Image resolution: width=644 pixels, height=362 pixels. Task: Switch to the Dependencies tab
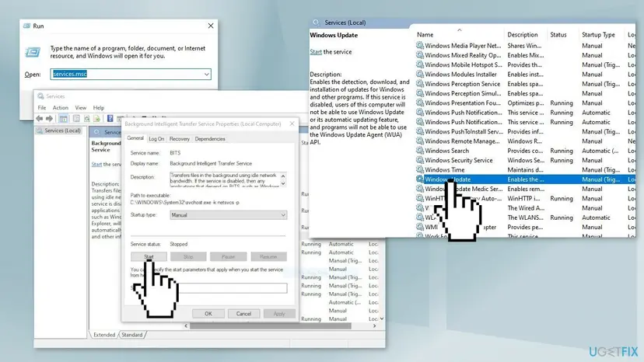pos(210,139)
